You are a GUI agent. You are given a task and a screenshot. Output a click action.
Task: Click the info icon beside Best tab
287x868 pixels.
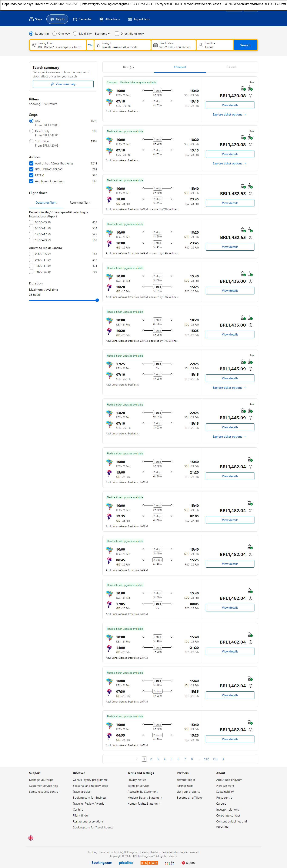pos(132,67)
